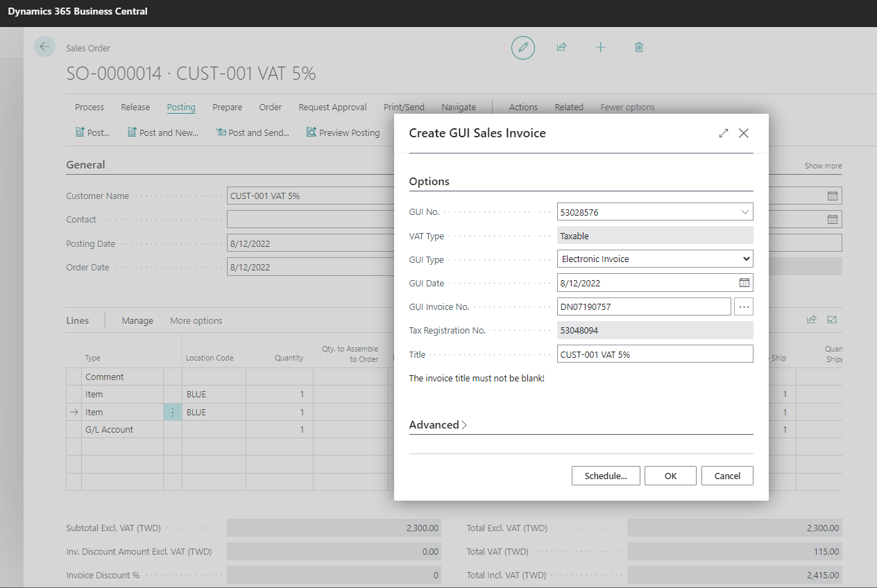Click More options in Lines

pos(196,321)
